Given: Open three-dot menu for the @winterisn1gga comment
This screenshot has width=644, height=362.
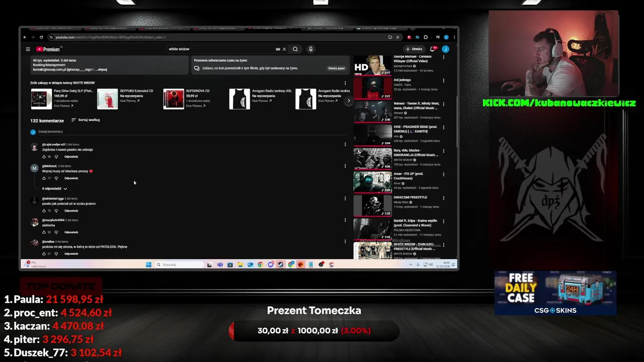Looking at the screenshot, I should (345, 199).
